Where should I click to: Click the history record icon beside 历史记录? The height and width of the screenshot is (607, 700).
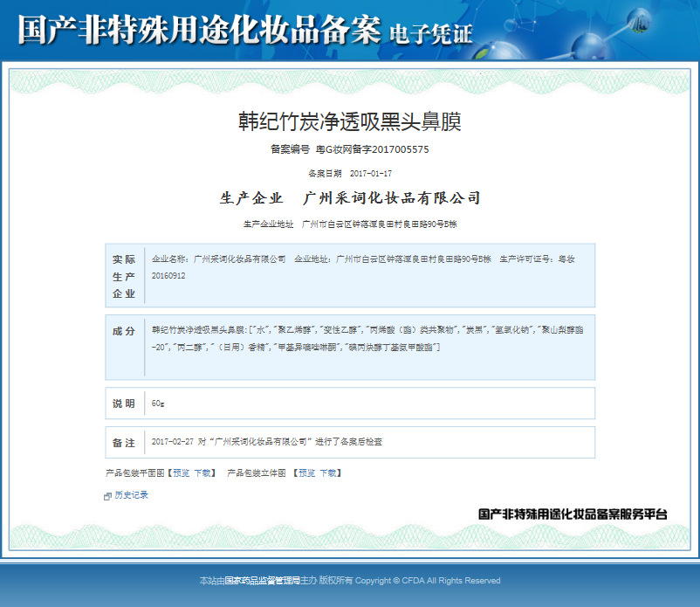[107, 496]
